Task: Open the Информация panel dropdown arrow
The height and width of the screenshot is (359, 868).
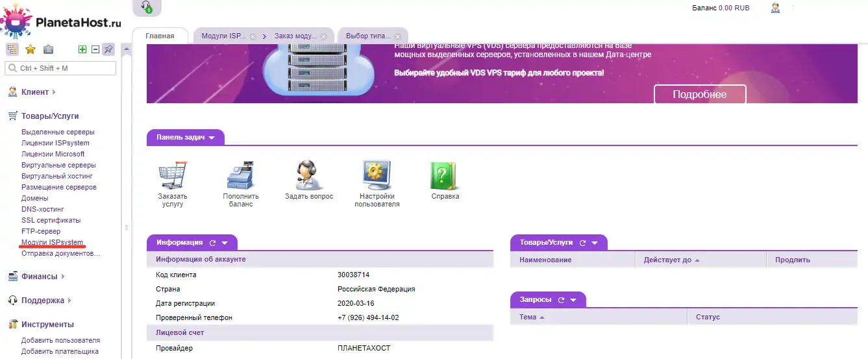Action: [225, 243]
